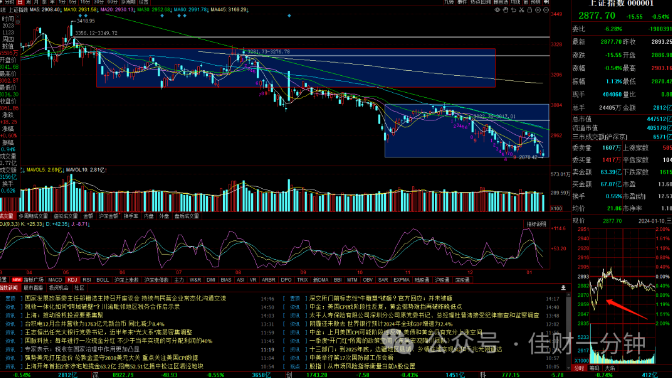Select the MACD indicator tab
The width and height of the screenshot is (672, 378).
click(55, 280)
